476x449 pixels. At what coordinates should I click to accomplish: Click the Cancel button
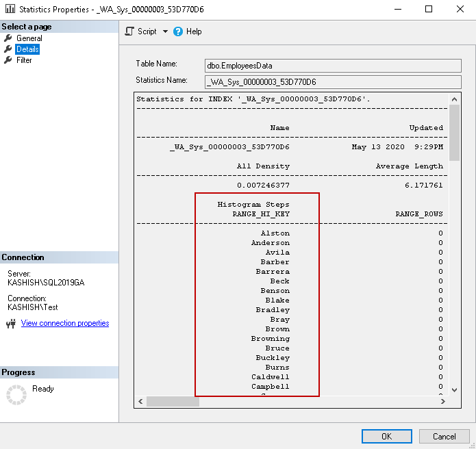click(444, 436)
